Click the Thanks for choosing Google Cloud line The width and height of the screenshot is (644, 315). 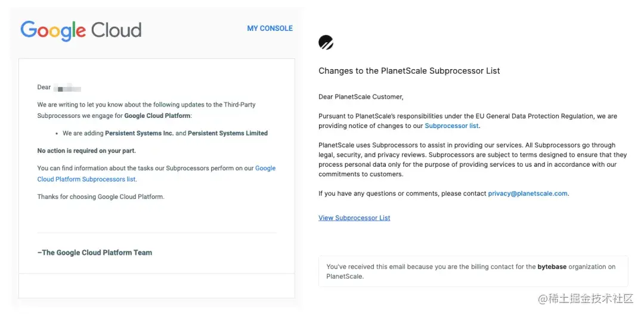click(101, 197)
